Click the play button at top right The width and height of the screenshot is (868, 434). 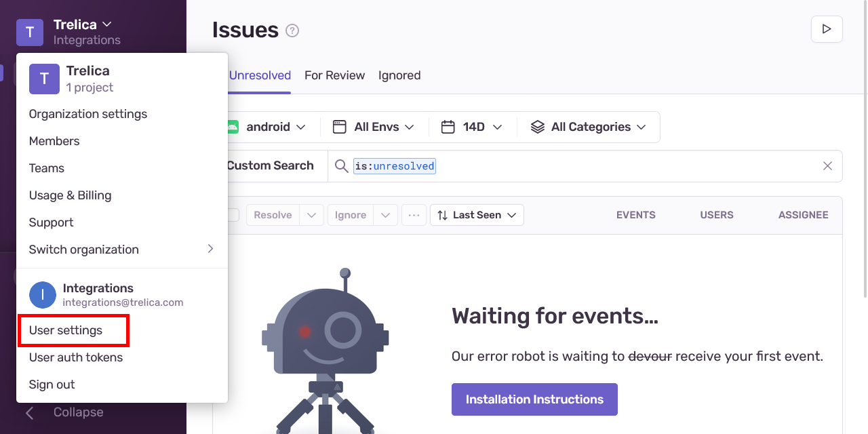[827, 29]
